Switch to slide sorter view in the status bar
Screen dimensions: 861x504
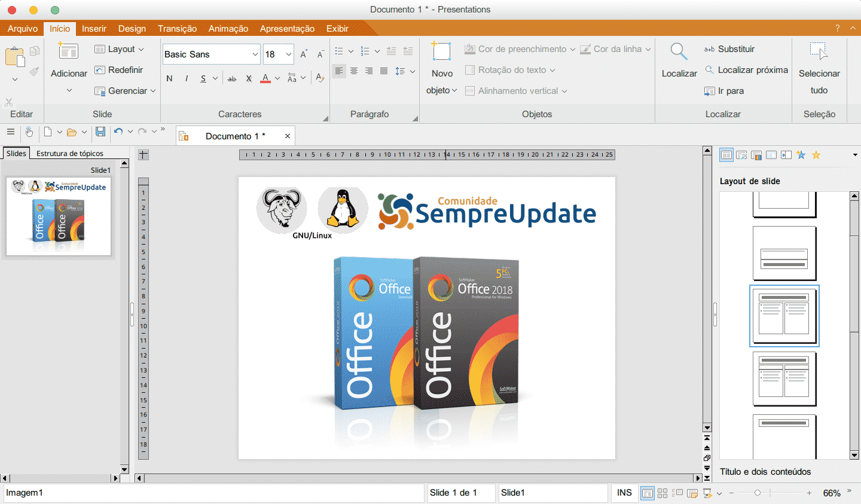[x=662, y=493]
